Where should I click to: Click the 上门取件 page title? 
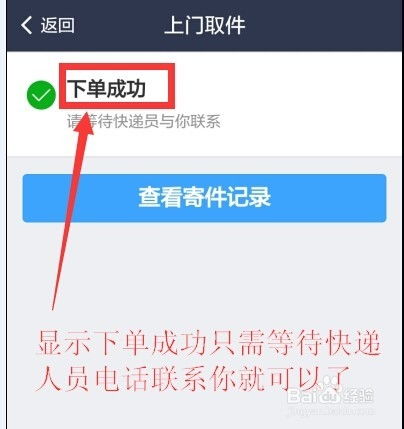[x=205, y=25]
